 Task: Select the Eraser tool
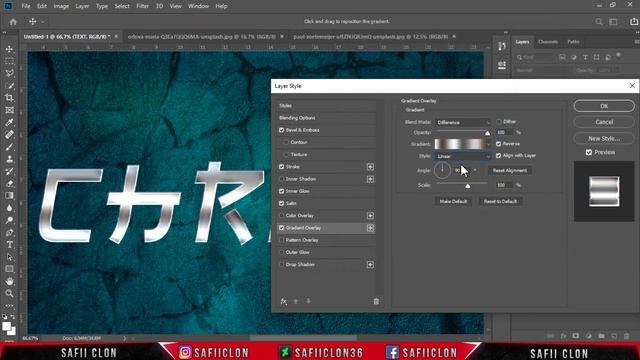coord(9,184)
